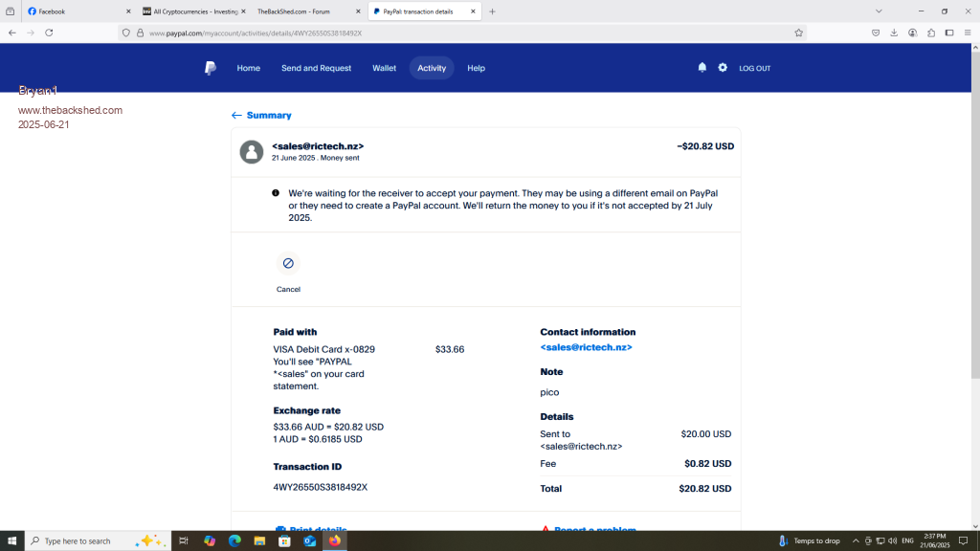Click the PayPal logo icon
This screenshot has width=980, height=551.
(x=210, y=68)
